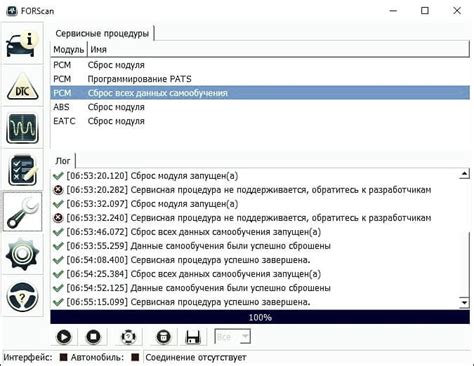Open the gear settings section

pos(22,254)
